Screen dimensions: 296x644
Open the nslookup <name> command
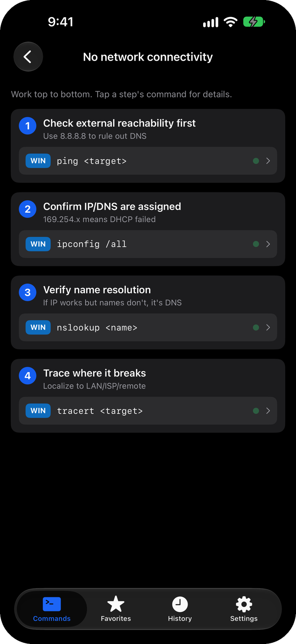pyautogui.click(x=148, y=328)
